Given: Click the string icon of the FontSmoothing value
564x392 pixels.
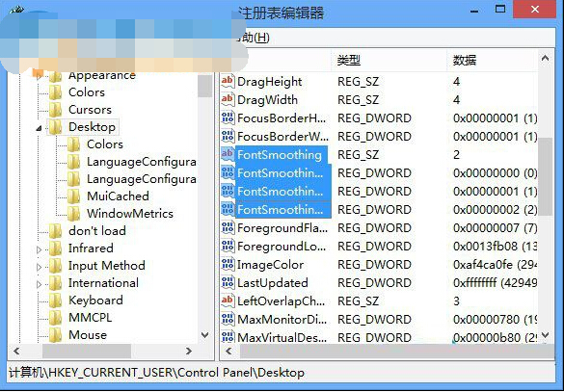Looking at the screenshot, I should click(x=228, y=155).
